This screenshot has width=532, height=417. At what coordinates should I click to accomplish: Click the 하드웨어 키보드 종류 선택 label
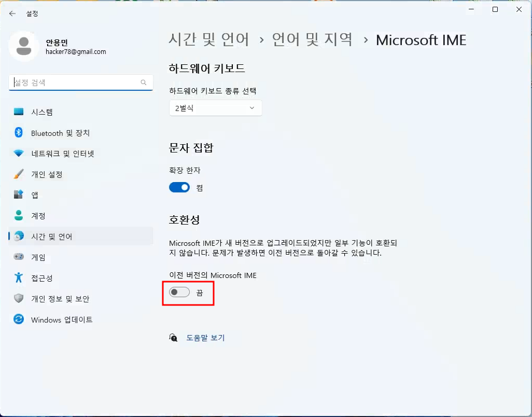coord(213,91)
